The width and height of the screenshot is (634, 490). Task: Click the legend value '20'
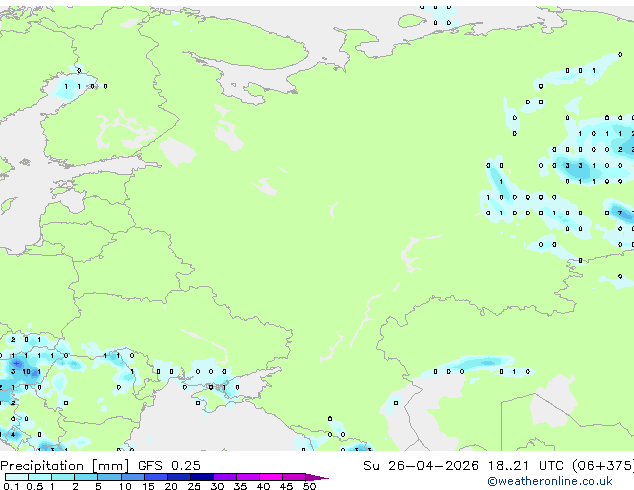click(x=171, y=486)
